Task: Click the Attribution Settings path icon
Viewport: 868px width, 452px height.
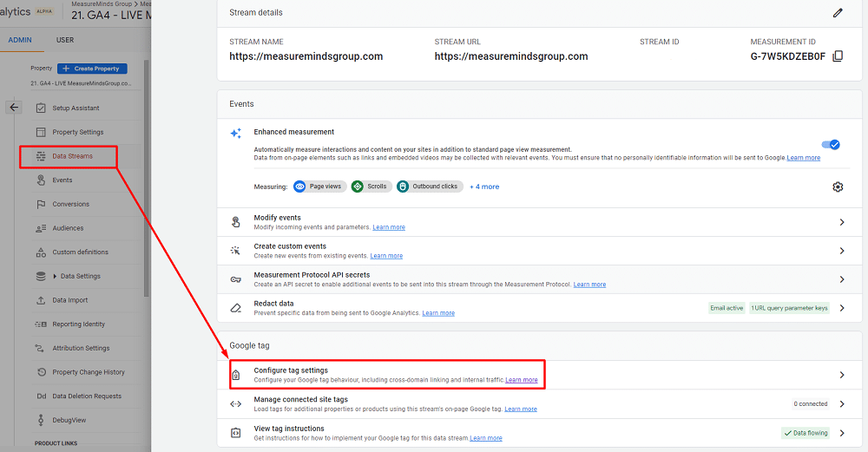Action: pos(39,348)
